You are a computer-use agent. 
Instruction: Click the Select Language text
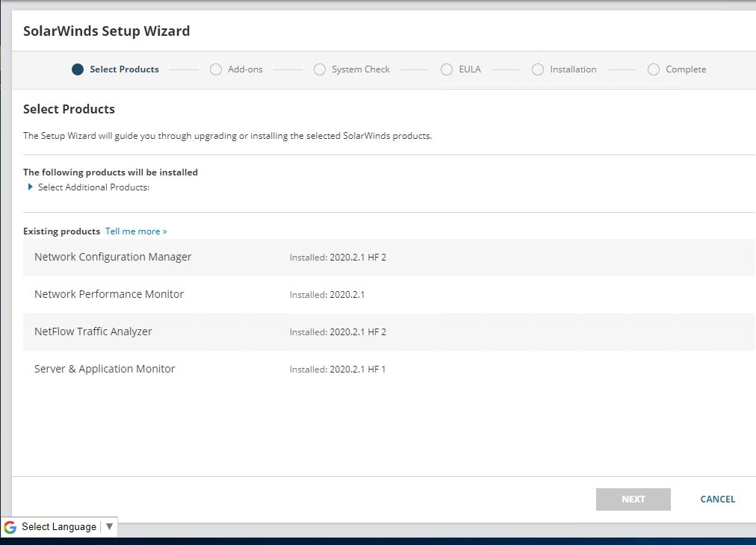click(x=59, y=526)
